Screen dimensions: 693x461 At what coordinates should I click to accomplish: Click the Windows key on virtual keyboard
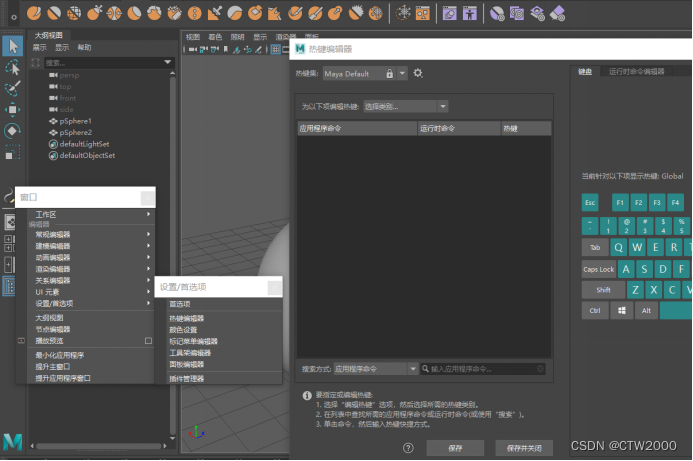point(622,310)
